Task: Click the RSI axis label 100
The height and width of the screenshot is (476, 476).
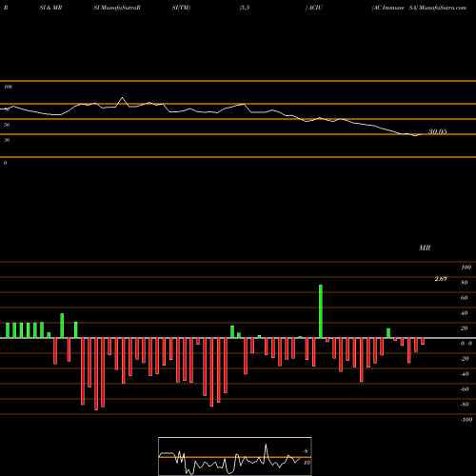Action: tap(8, 87)
